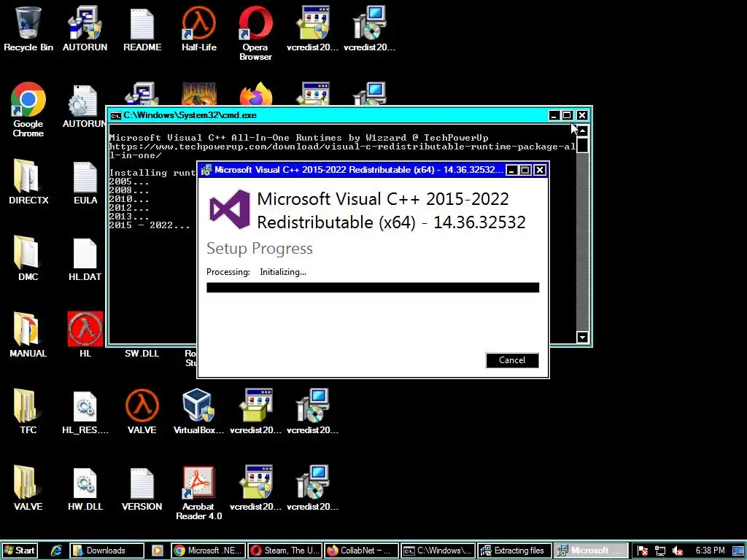Click the cmd window scroll up arrow
This screenshot has height=560, width=747.
(582, 131)
